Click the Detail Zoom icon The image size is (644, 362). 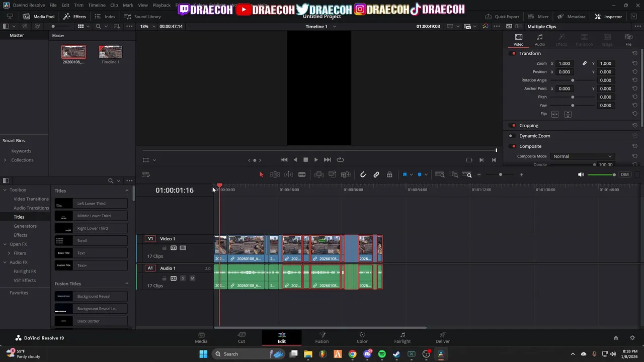455,174
